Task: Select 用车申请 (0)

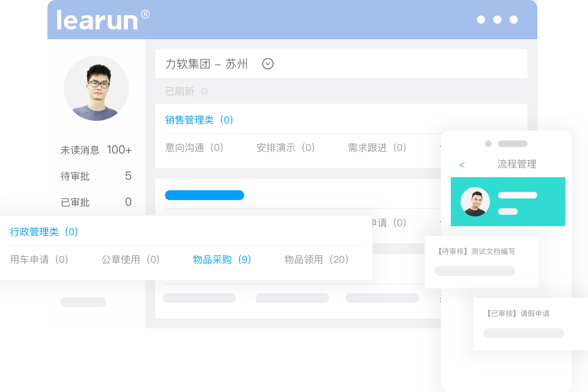Action: tap(39, 259)
